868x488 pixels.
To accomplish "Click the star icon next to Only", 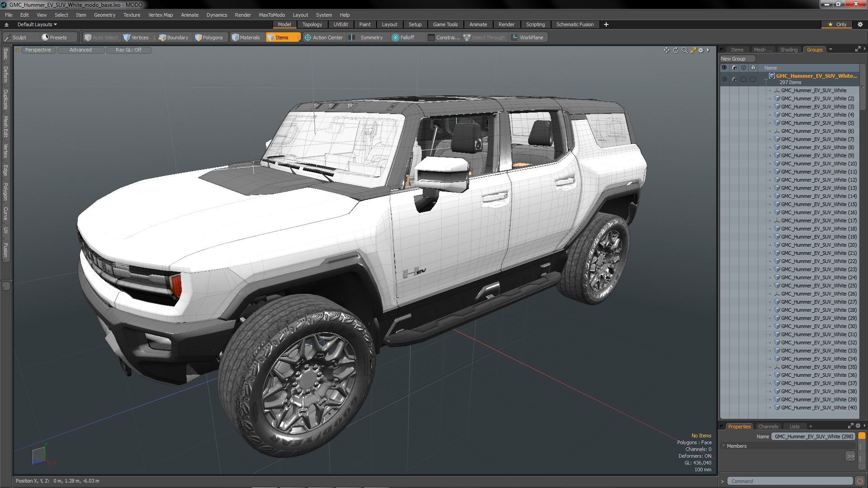I will coord(830,24).
